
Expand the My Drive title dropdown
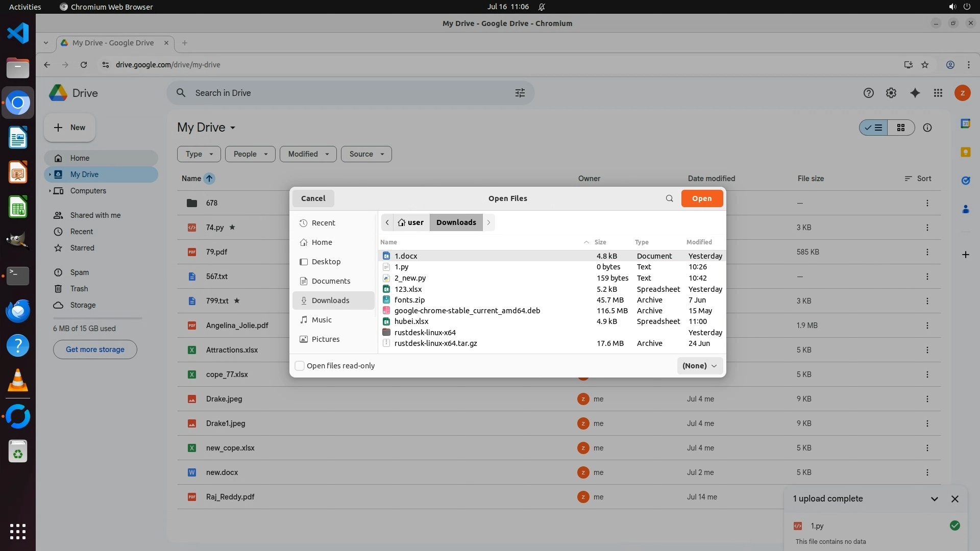[233, 128]
